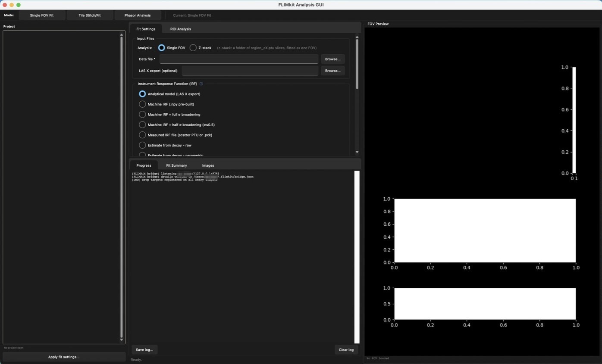Show the Progress tab
The width and height of the screenshot is (602, 364).
coord(144,165)
